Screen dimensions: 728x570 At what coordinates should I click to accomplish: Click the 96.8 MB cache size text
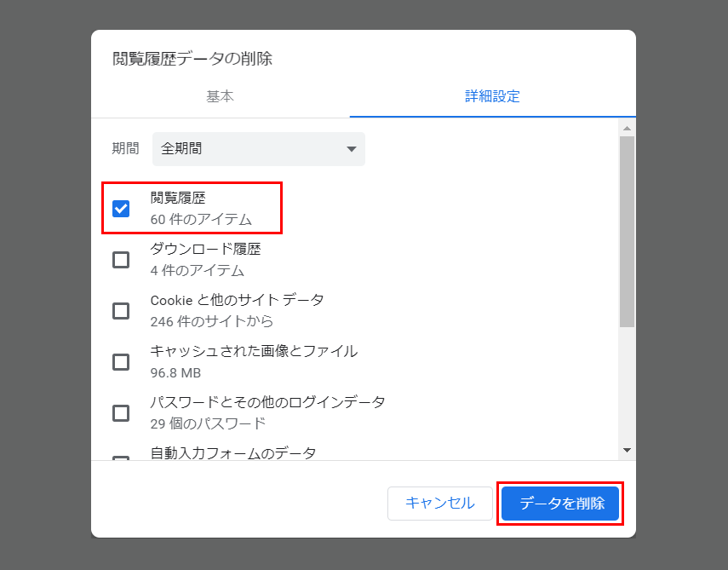(175, 373)
